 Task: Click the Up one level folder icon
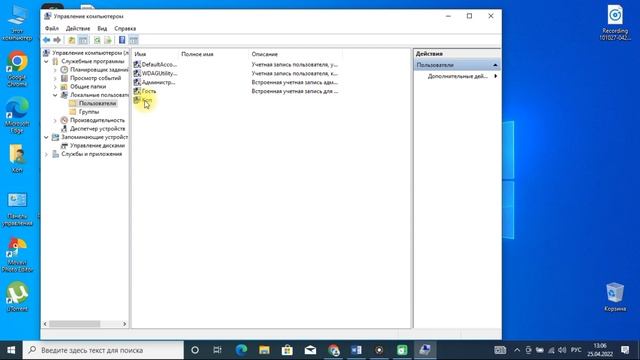coord(71,40)
